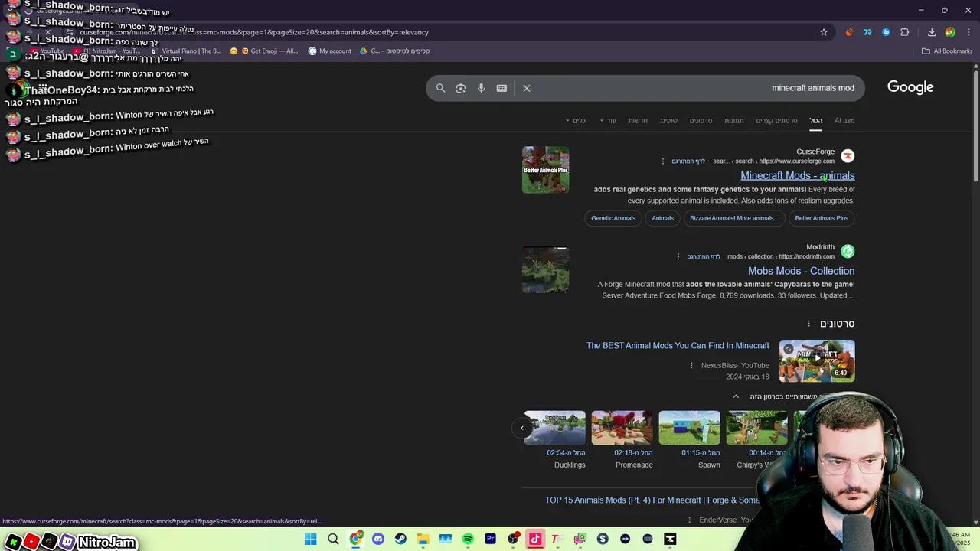This screenshot has height=551, width=980.
Task: Open Premiere Pro from the taskbar
Action: (x=491, y=540)
